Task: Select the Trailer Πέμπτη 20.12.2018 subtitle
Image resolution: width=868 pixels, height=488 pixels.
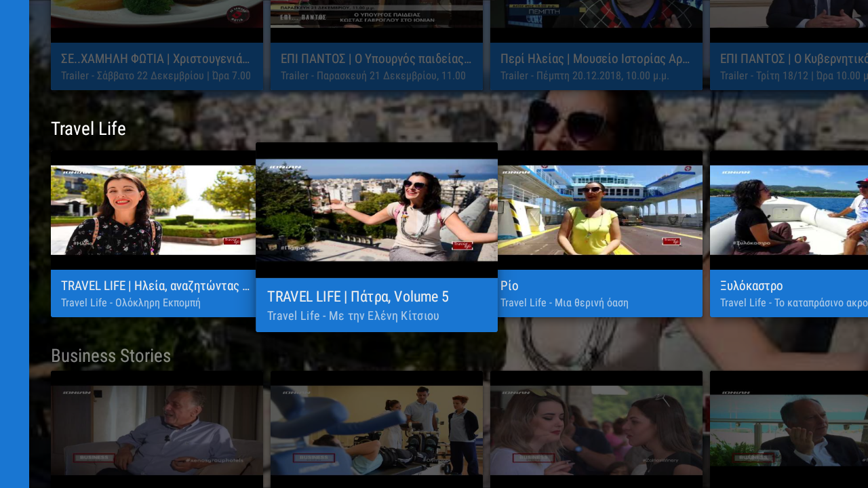Action: click(x=585, y=75)
